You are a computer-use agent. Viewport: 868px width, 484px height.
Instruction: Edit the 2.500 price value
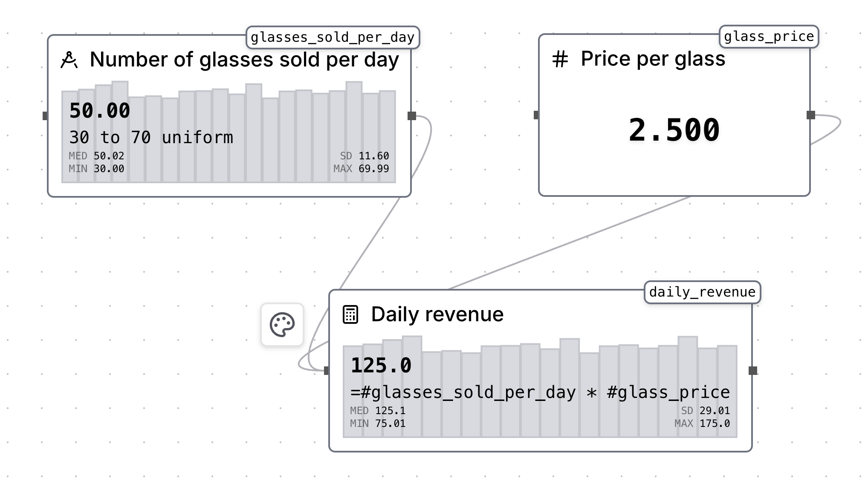pos(674,131)
